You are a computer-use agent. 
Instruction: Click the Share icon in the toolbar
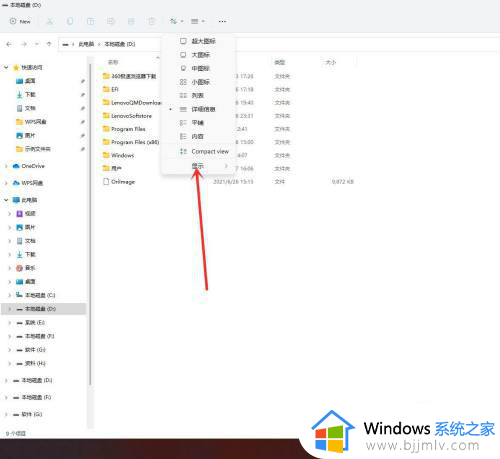[131, 21]
